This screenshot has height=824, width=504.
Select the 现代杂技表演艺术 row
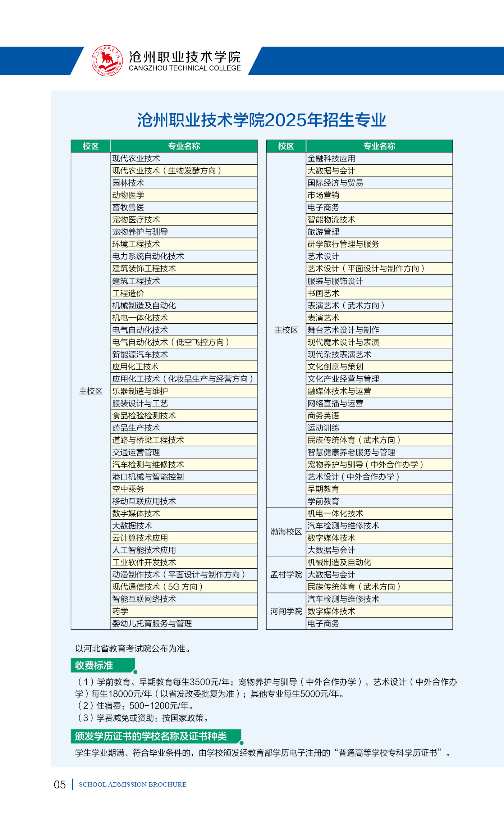[379, 354]
